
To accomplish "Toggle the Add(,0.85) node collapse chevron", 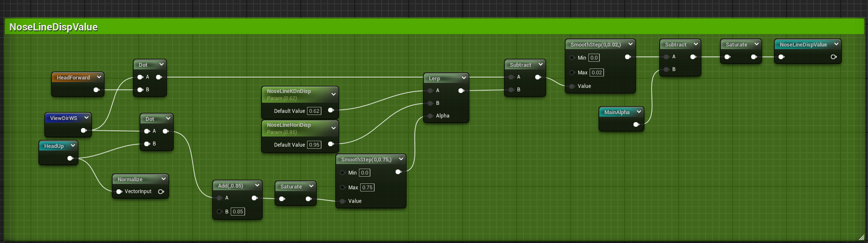I will [x=257, y=186].
